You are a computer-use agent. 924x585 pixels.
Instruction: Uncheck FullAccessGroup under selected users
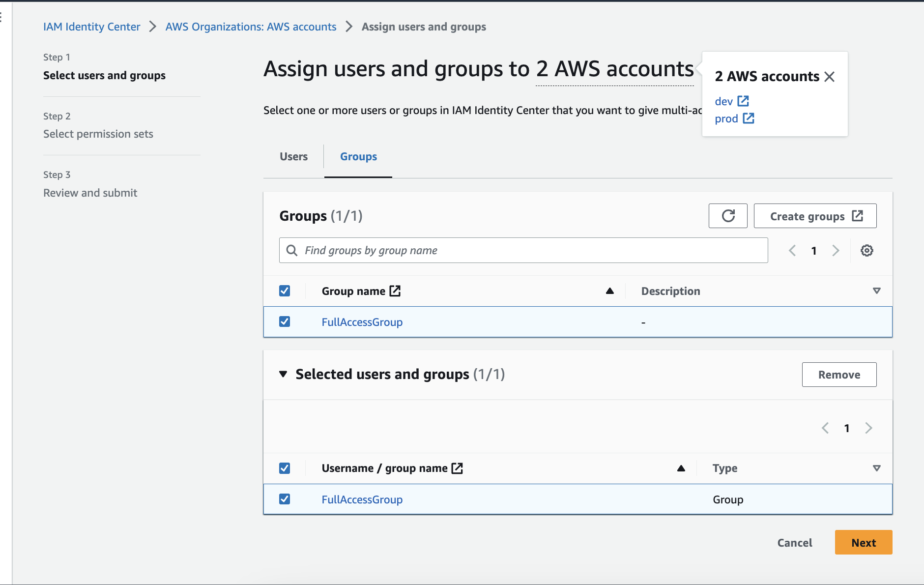click(x=285, y=498)
